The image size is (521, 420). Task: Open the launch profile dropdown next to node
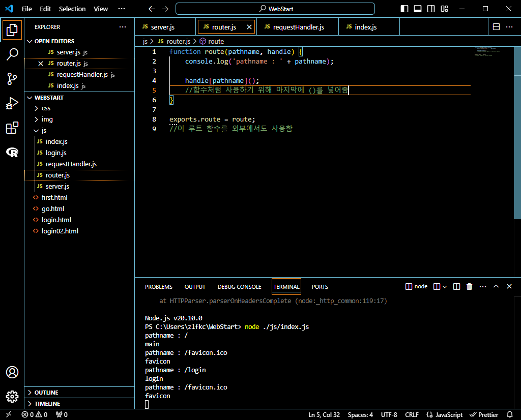(x=445, y=287)
